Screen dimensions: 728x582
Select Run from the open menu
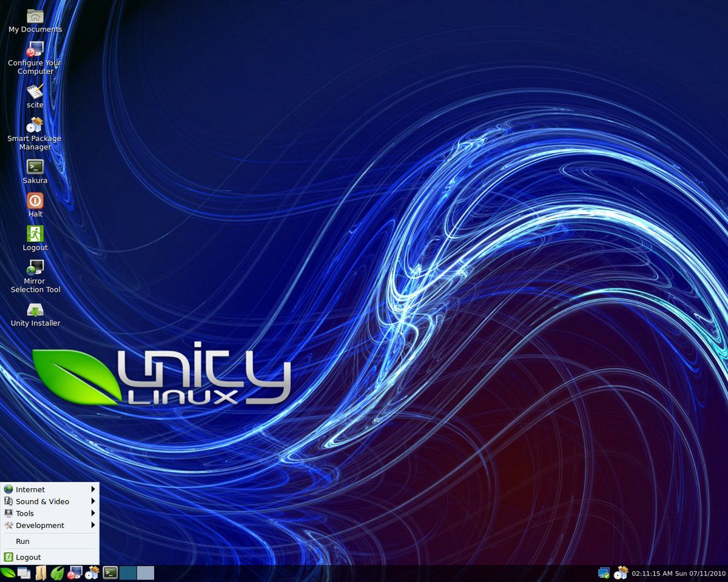tap(22, 541)
